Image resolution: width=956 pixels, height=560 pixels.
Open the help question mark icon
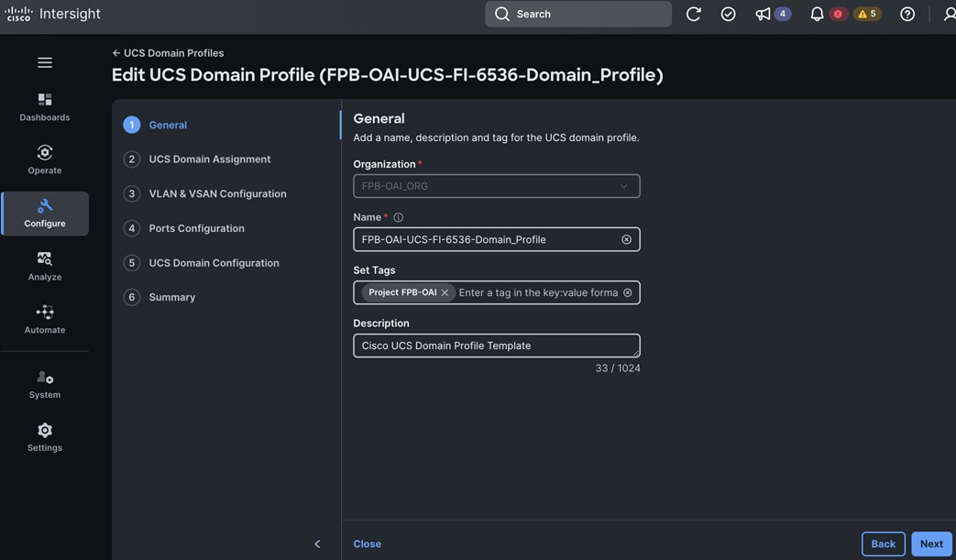tap(907, 14)
